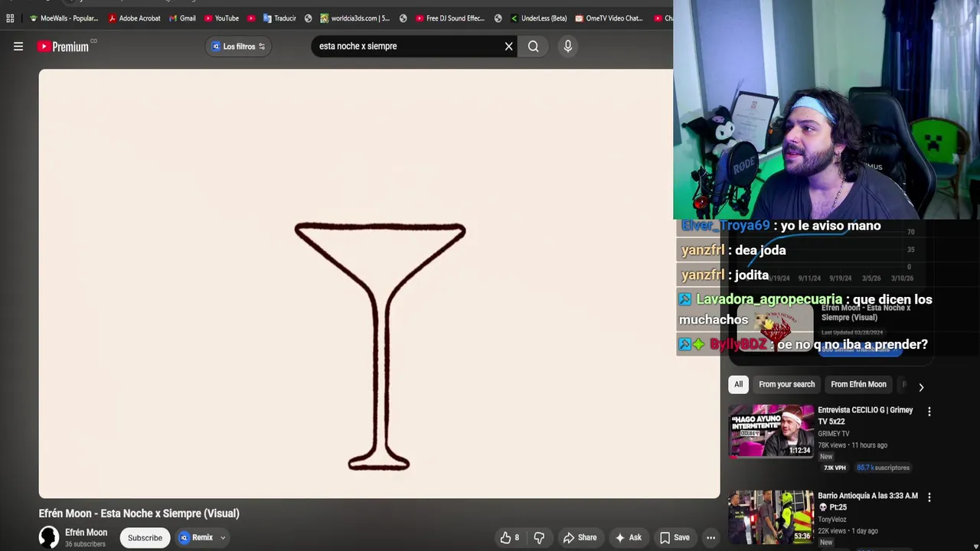The image size is (980, 551).
Task: Select the All recommendations chip
Action: [x=738, y=384]
